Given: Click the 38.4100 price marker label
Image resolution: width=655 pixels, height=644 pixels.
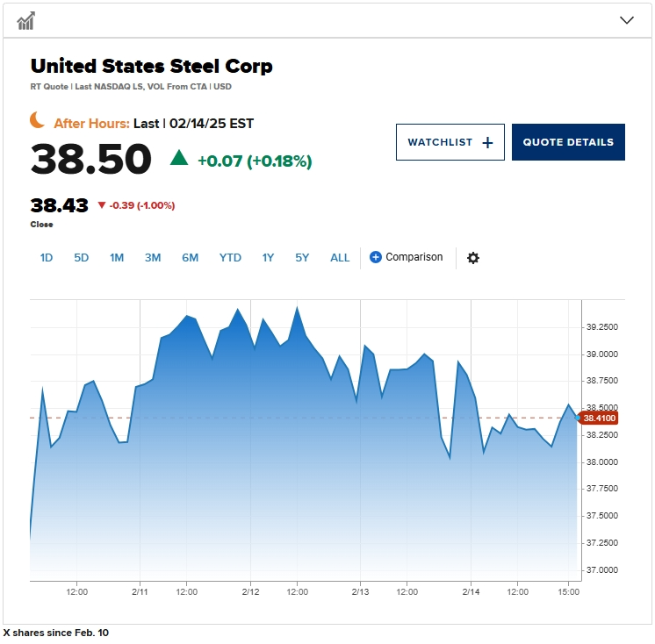Looking at the screenshot, I should click(601, 418).
